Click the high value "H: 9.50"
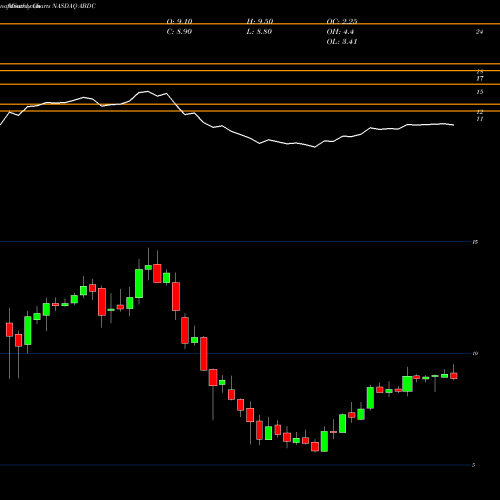Image resolution: width=500 pixels, height=500 pixels. pos(260,21)
